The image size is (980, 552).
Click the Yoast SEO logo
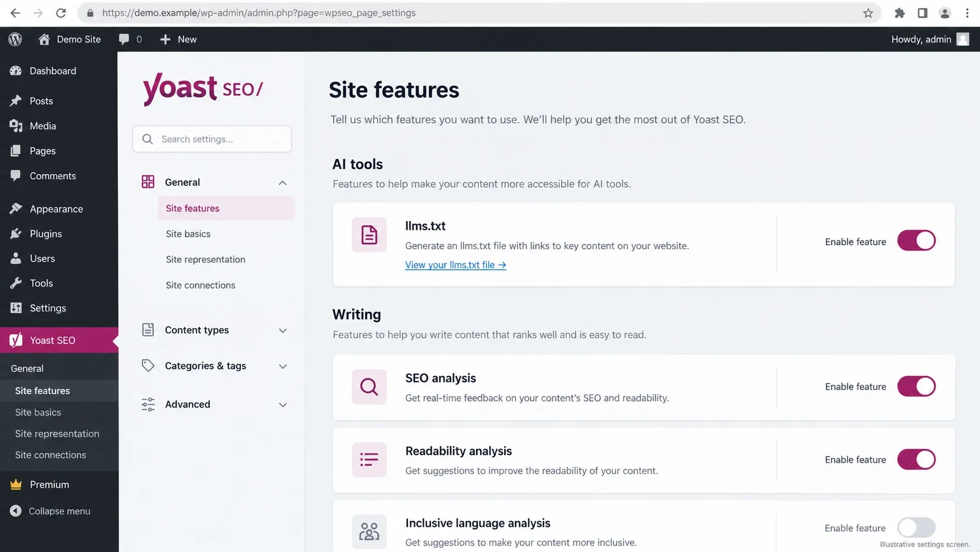pyautogui.click(x=203, y=89)
